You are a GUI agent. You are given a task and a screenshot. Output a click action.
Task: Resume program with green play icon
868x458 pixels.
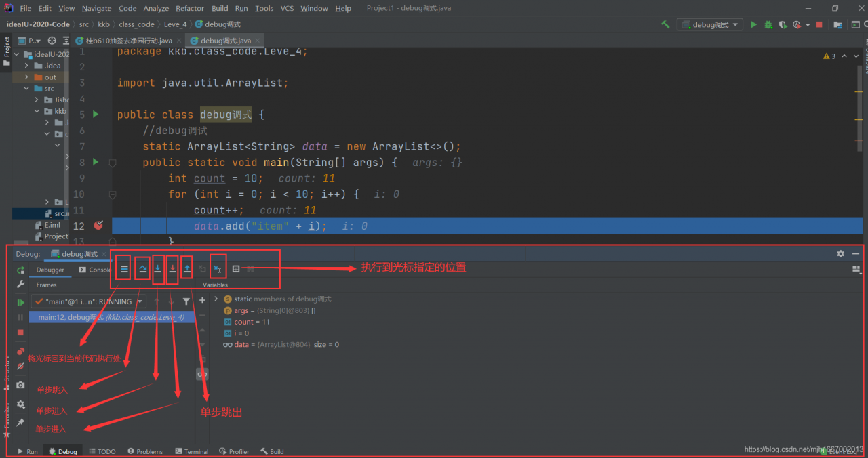point(20,302)
